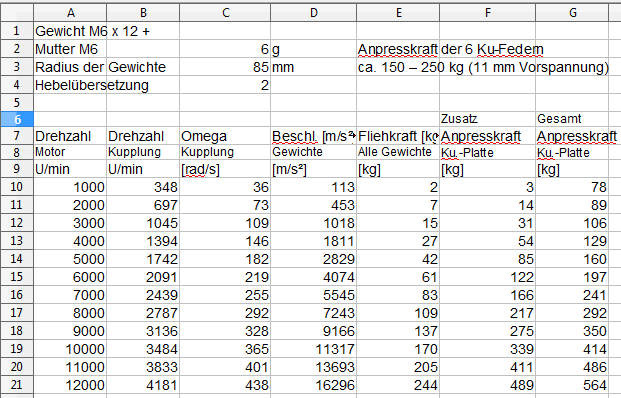Select the '[rad/s]' unit cell

coord(225,169)
